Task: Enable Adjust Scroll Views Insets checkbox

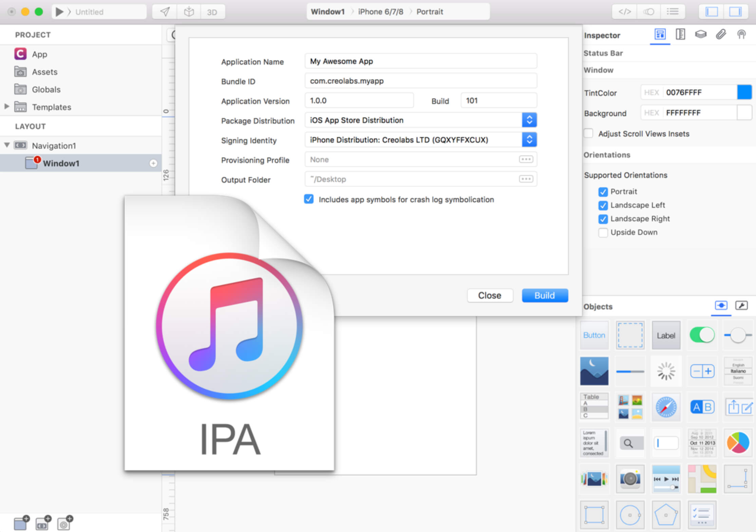Action: (x=589, y=133)
